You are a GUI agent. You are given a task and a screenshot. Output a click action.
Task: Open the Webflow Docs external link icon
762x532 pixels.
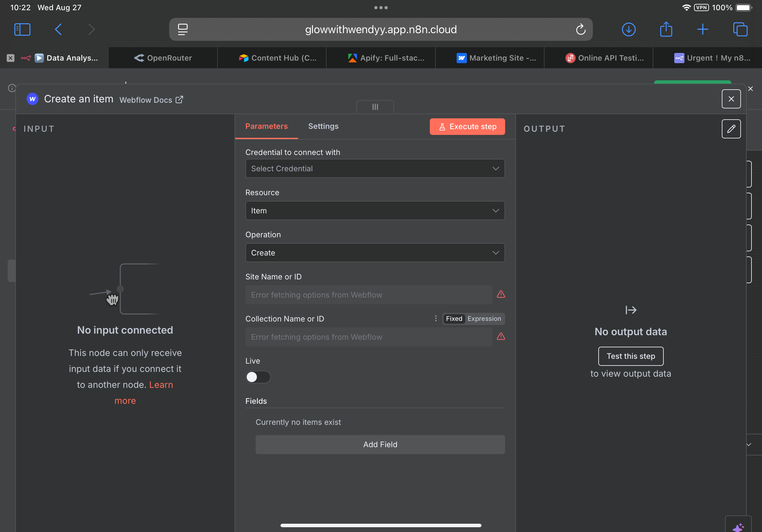pos(180,100)
